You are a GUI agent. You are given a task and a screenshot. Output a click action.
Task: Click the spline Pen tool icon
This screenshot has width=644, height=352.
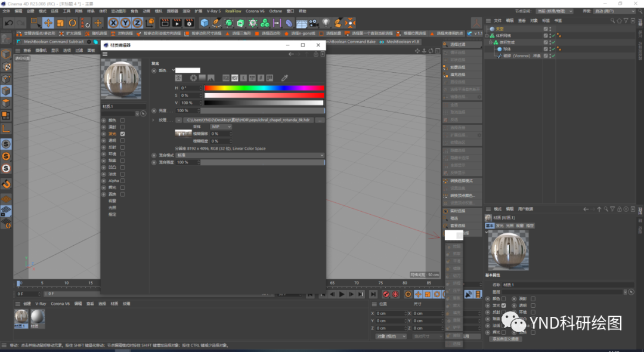tap(216, 23)
